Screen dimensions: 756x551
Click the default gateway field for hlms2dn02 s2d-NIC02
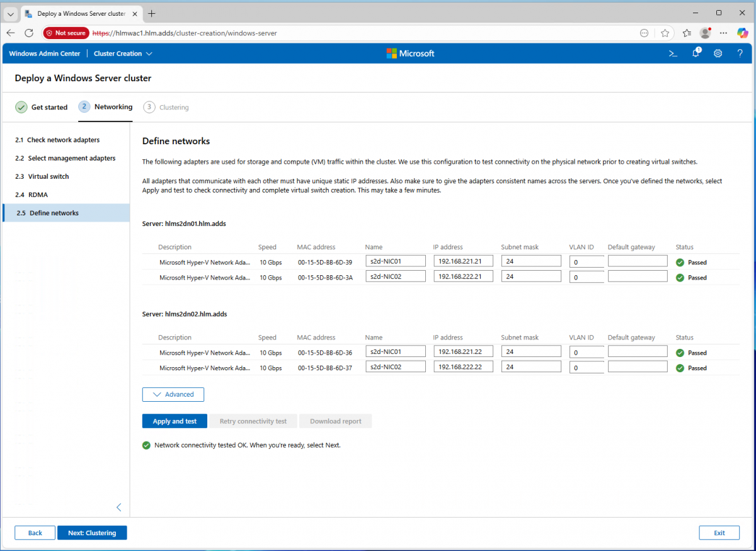[x=637, y=367]
